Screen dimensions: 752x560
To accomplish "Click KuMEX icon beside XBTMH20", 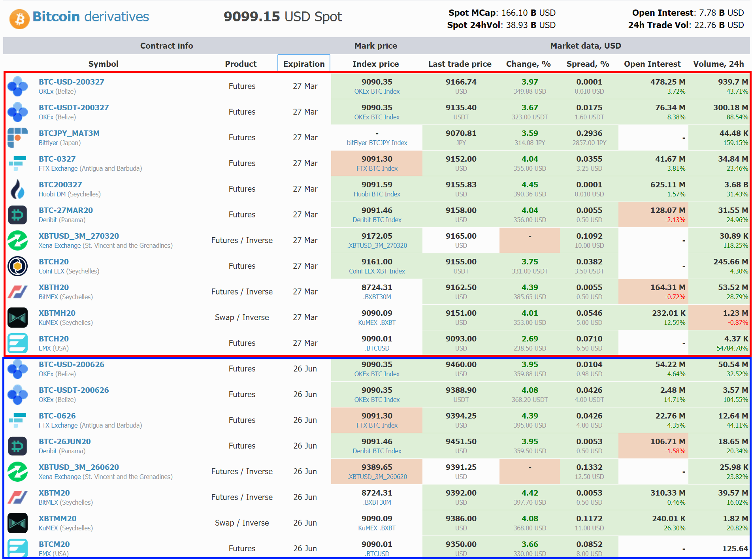I will click(17, 317).
